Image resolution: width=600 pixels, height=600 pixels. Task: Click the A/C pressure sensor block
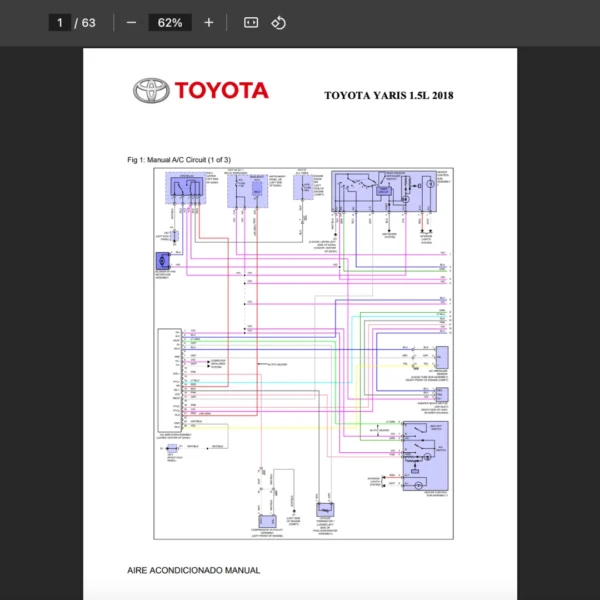(x=441, y=358)
